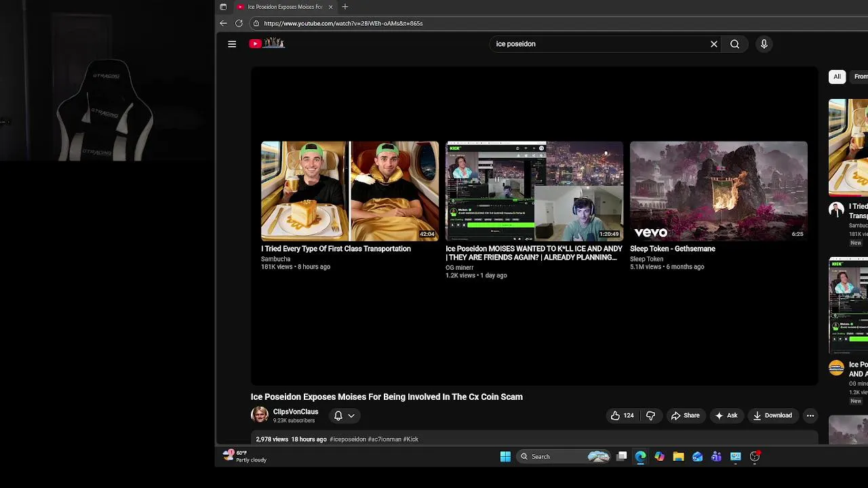Image resolution: width=868 pixels, height=488 pixels.
Task: Clear the search box with X icon
Action: click(713, 44)
